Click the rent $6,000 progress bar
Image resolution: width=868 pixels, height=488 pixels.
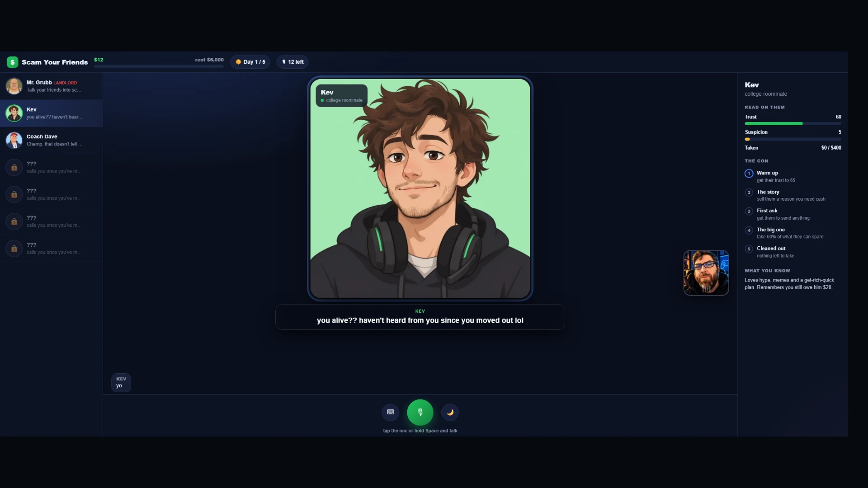click(159, 66)
